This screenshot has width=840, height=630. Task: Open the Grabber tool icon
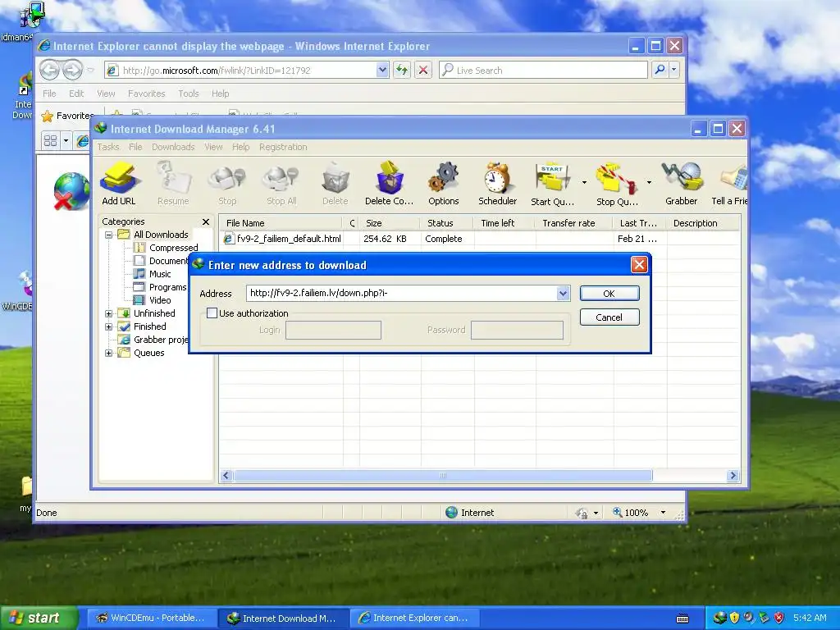click(x=682, y=184)
